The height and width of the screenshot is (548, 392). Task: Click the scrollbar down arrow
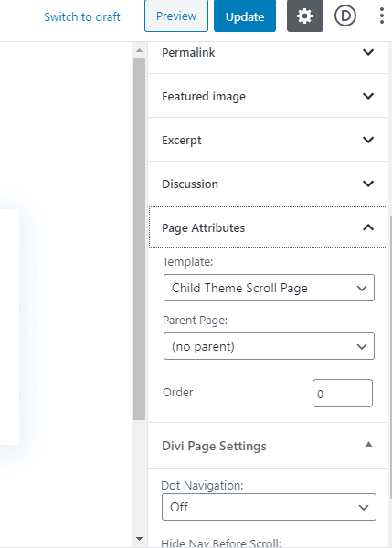(x=139, y=539)
